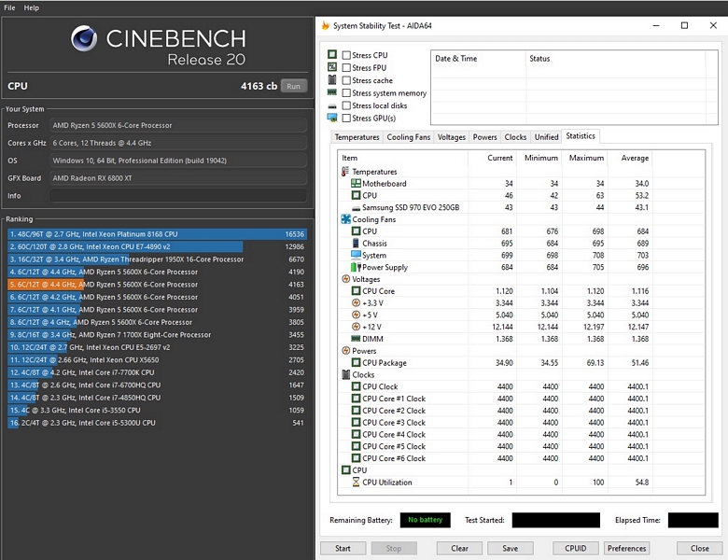Click the Power Supply plug icon
This screenshot has height=560, width=728.
tap(356, 267)
